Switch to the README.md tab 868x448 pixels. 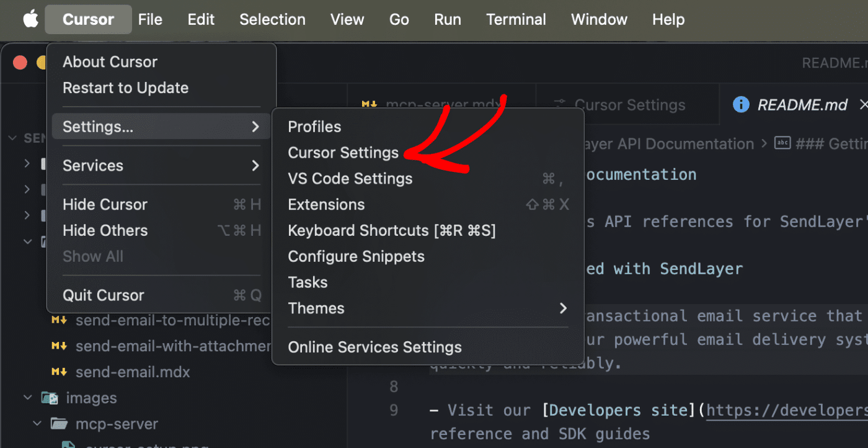(x=802, y=104)
